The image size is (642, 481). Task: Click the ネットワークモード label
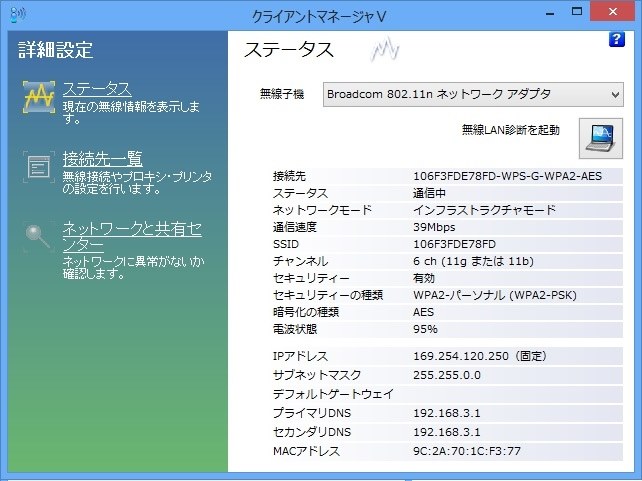pos(322,210)
